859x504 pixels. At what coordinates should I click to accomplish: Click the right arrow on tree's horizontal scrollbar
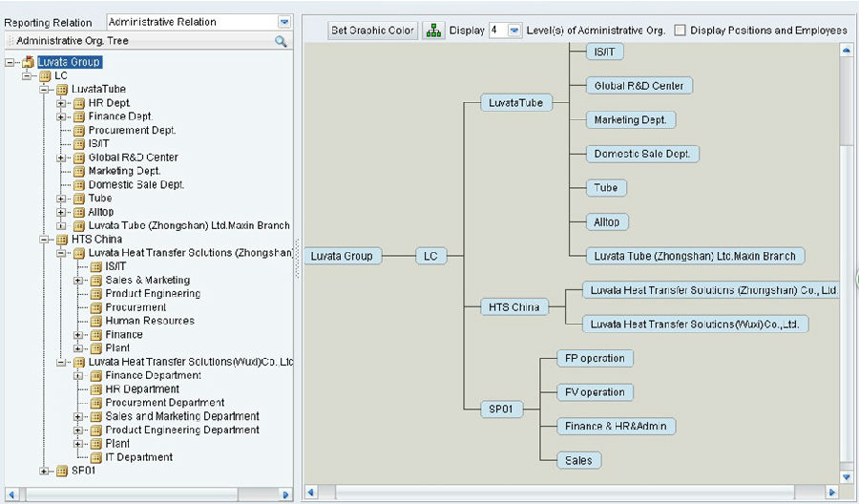click(x=284, y=493)
